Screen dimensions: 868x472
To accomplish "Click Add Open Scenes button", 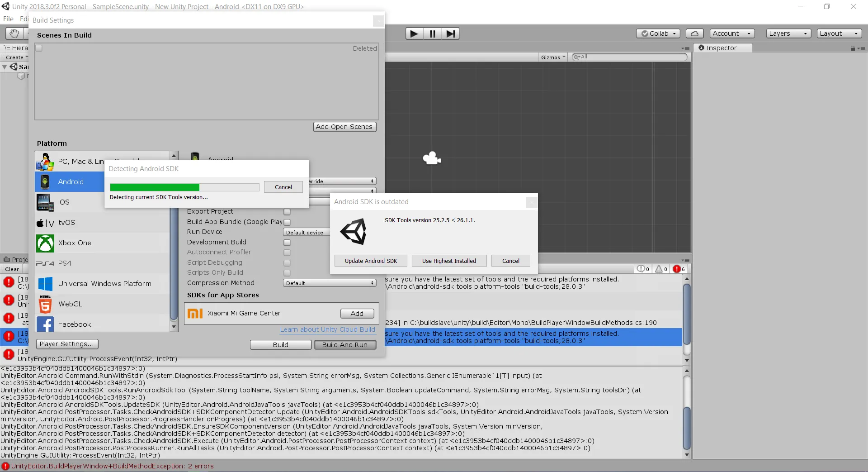I will click(344, 127).
